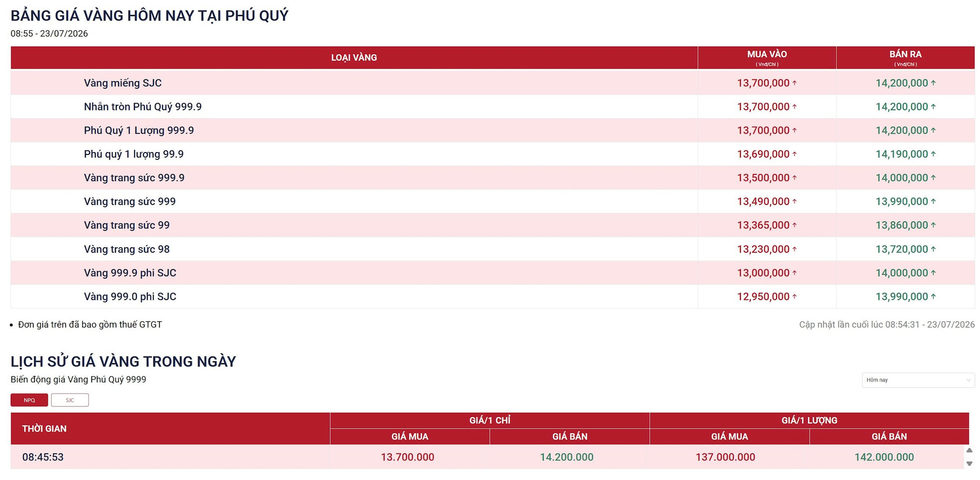Click the 14,190,000 sell price value
Viewport: 980px width, 480px height.
(902, 154)
